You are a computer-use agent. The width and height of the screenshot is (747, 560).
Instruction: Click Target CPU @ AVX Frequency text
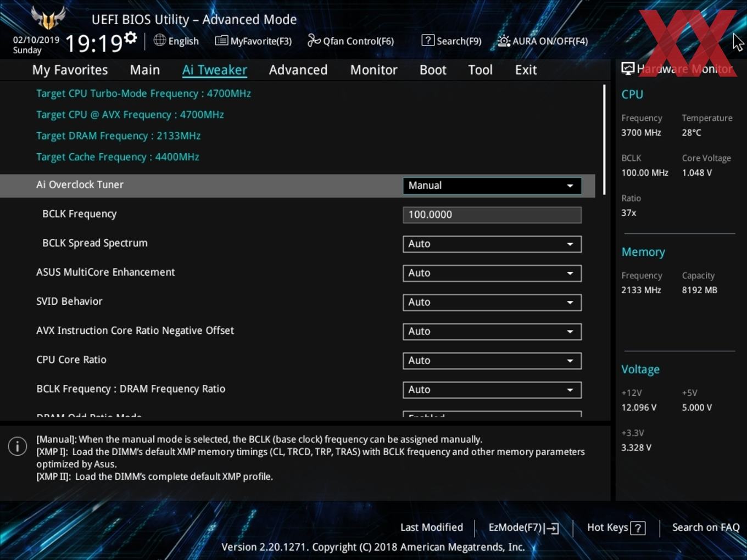130,115
